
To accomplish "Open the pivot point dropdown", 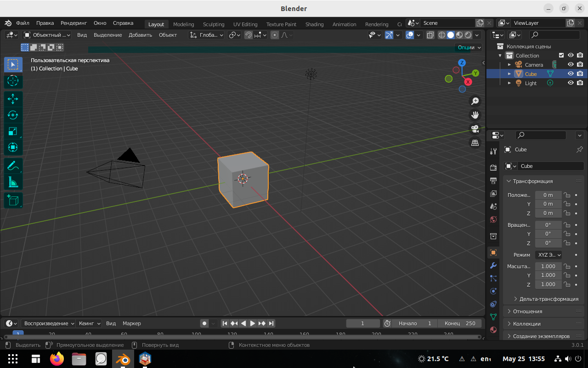I will pyautogui.click(x=235, y=35).
